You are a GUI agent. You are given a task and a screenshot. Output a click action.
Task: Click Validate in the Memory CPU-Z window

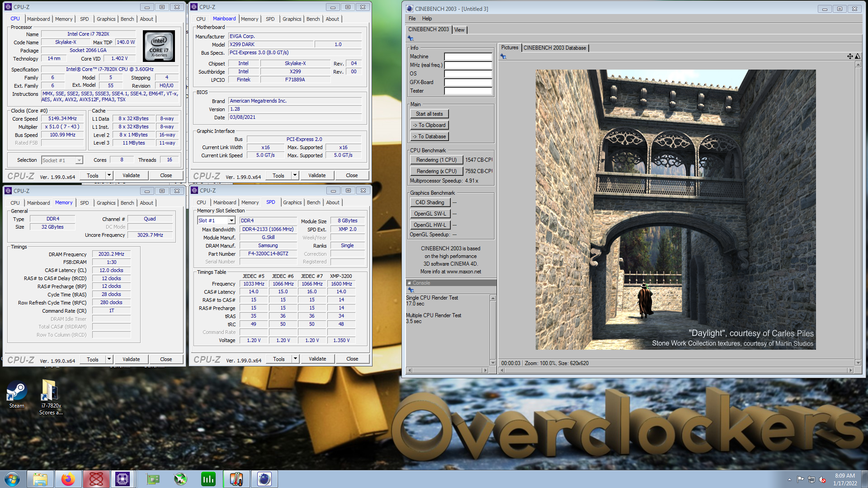pos(131,359)
